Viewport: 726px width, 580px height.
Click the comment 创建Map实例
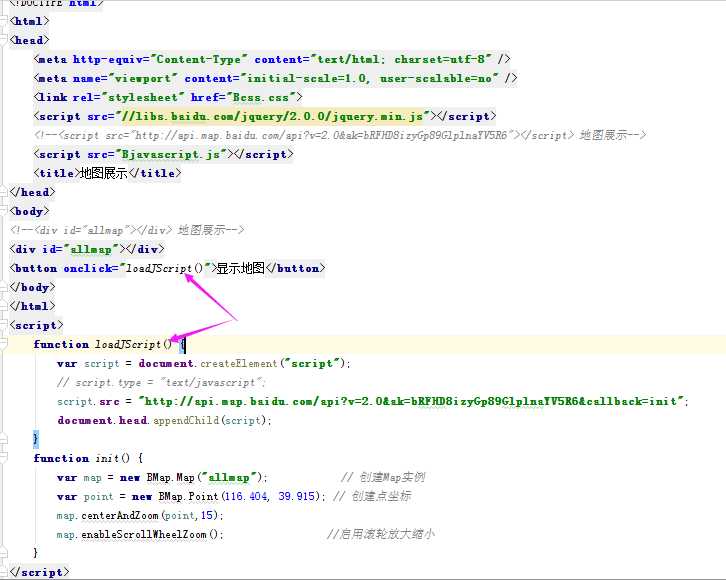point(383,477)
